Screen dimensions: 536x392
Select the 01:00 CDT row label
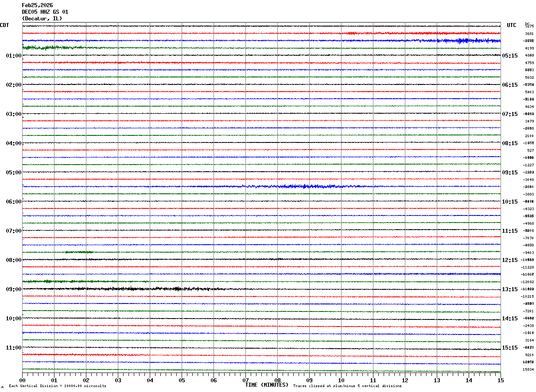14,56
